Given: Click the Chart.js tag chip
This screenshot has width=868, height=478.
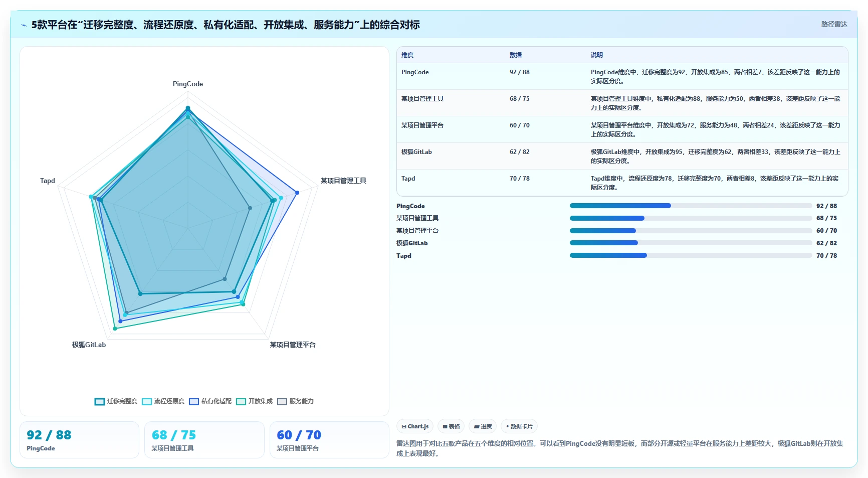Looking at the screenshot, I should 415,426.
